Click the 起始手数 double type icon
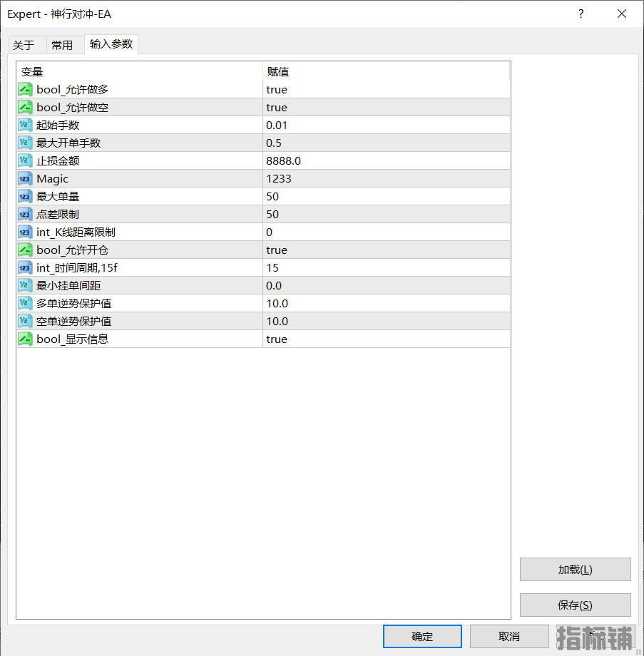This screenshot has height=656, width=644. pyautogui.click(x=25, y=125)
